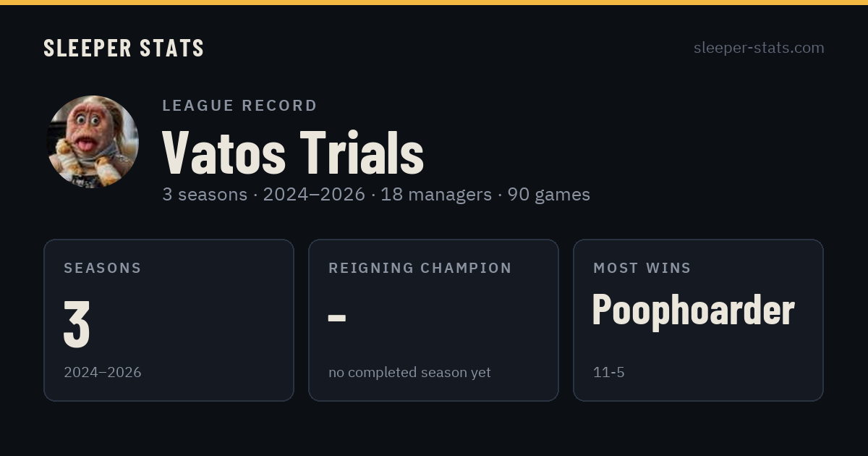
Task: Open the Reigning Champion card
Action: point(433,320)
